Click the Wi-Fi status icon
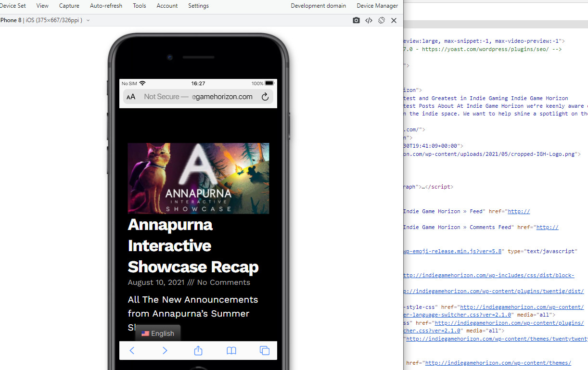588x370 pixels. 142,83
